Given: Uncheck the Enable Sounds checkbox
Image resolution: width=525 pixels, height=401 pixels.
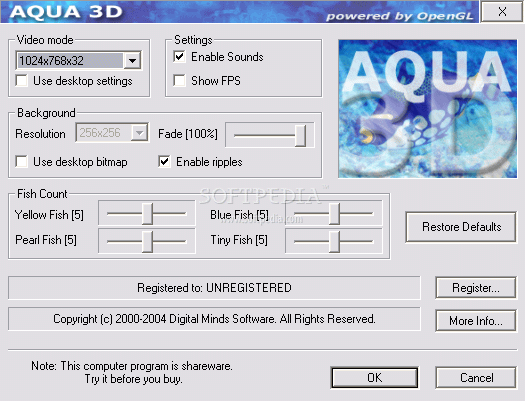Looking at the screenshot, I should click(179, 57).
